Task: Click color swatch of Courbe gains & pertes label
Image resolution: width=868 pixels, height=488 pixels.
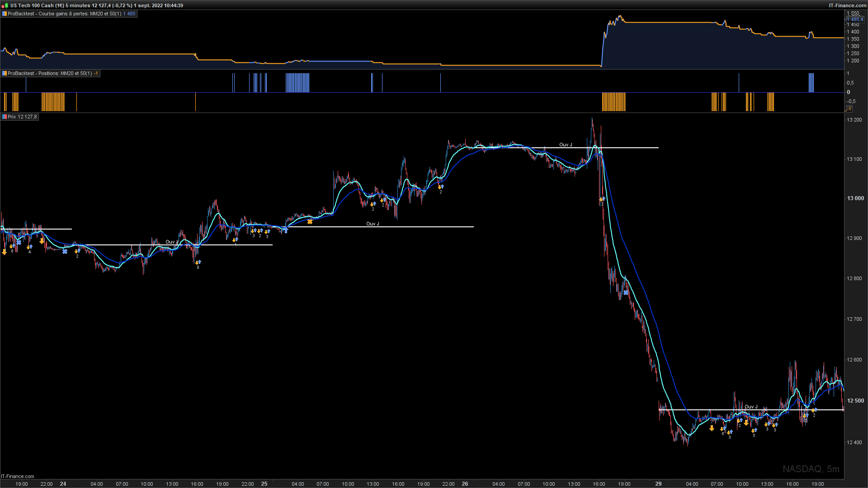Action: (x=5, y=14)
